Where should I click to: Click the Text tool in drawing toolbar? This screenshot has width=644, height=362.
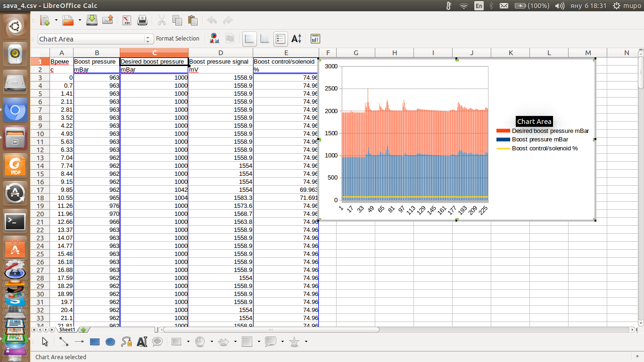tap(142, 342)
